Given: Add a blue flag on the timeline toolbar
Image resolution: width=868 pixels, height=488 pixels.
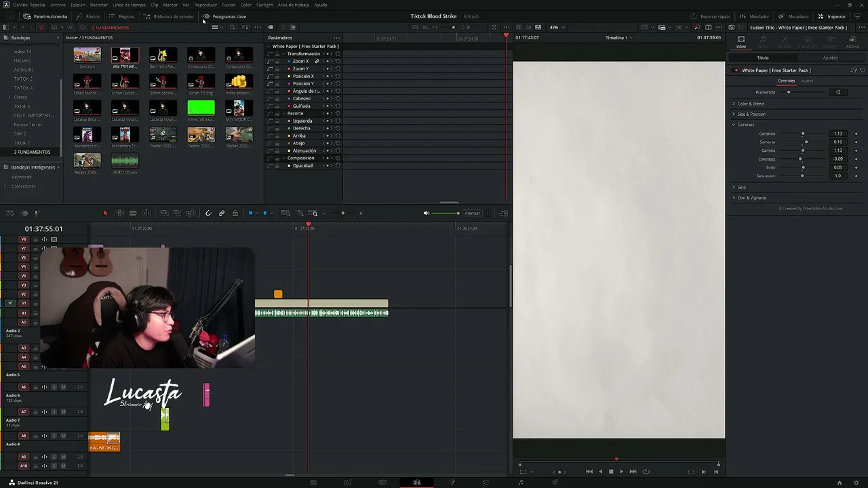Looking at the screenshot, I should pos(250,213).
